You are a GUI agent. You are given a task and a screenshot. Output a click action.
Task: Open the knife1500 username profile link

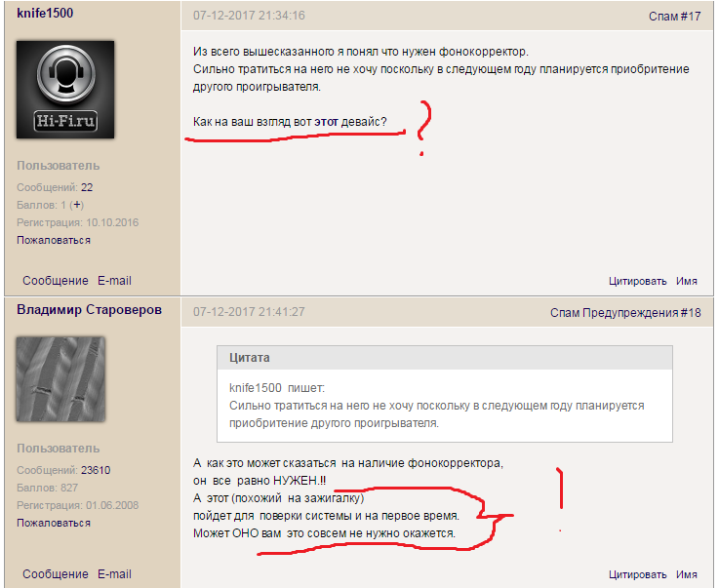(x=45, y=14)
